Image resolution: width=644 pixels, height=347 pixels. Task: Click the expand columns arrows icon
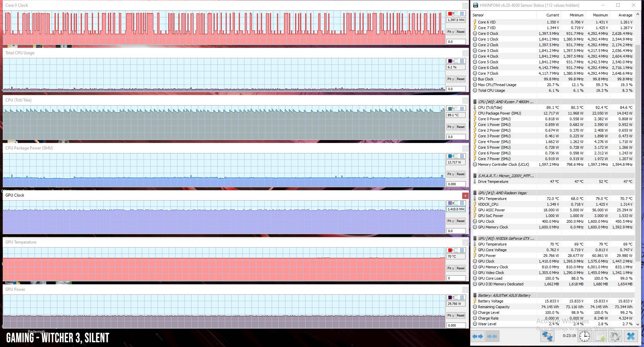(478, 336)
